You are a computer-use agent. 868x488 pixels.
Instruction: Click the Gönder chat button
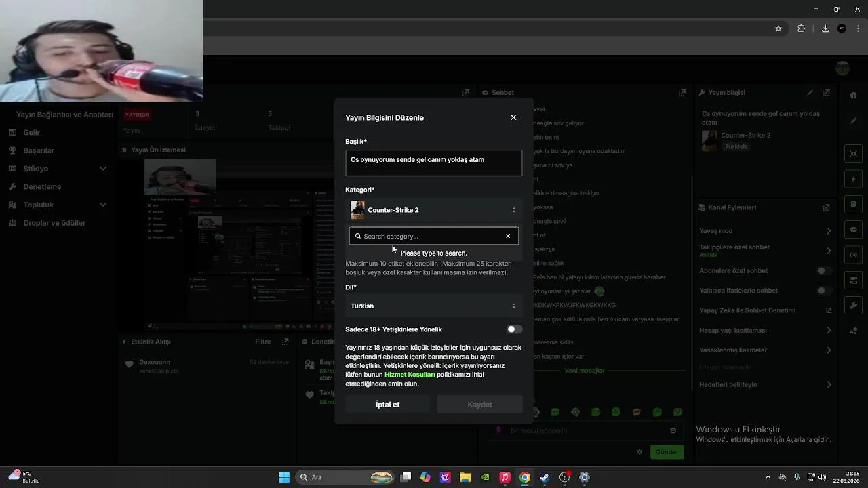tap(667, 452)
